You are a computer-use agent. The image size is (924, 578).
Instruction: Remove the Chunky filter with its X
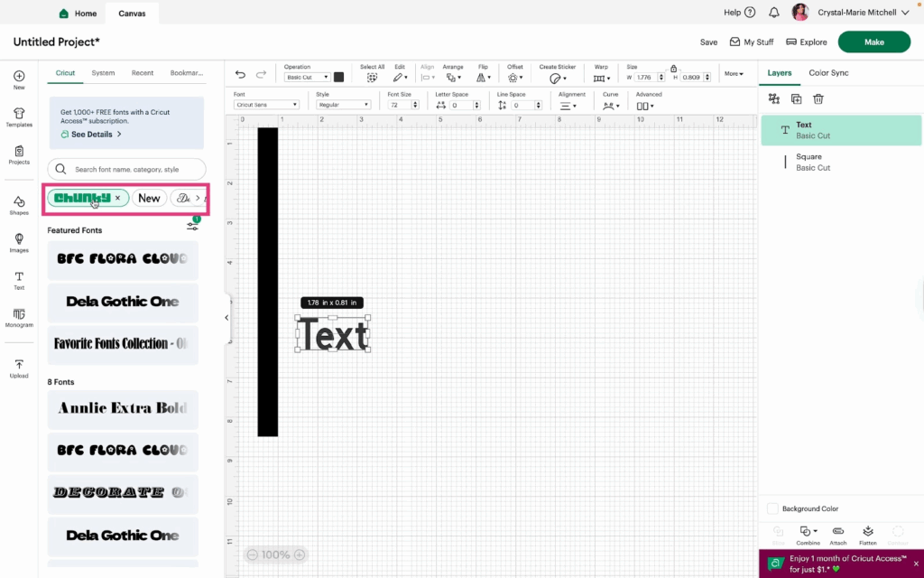tap(117, 198)
